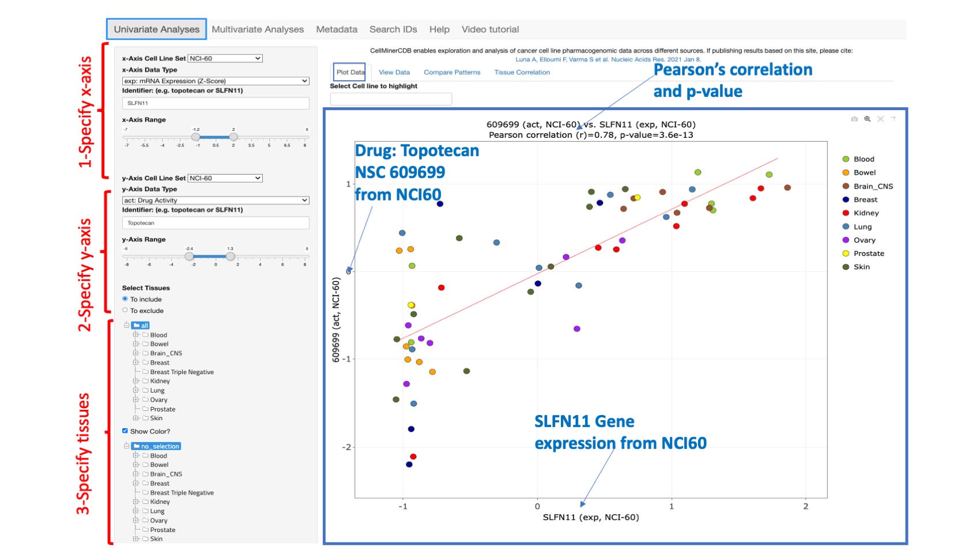Click the 'all' folder icon in tissue tree

pyautogui.click(x=137, y=325)
